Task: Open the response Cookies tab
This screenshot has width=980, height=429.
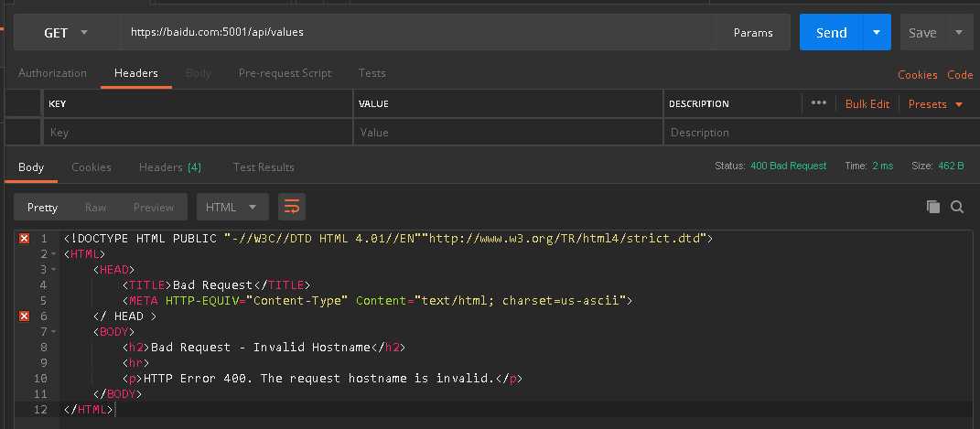Action: pyautogui.click(x=92, y=167)
